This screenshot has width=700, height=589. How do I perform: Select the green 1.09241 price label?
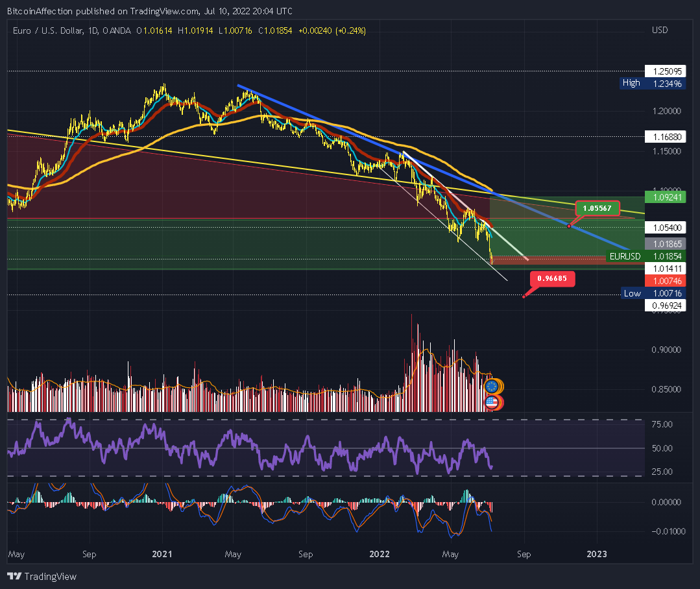tap(665, 197)
